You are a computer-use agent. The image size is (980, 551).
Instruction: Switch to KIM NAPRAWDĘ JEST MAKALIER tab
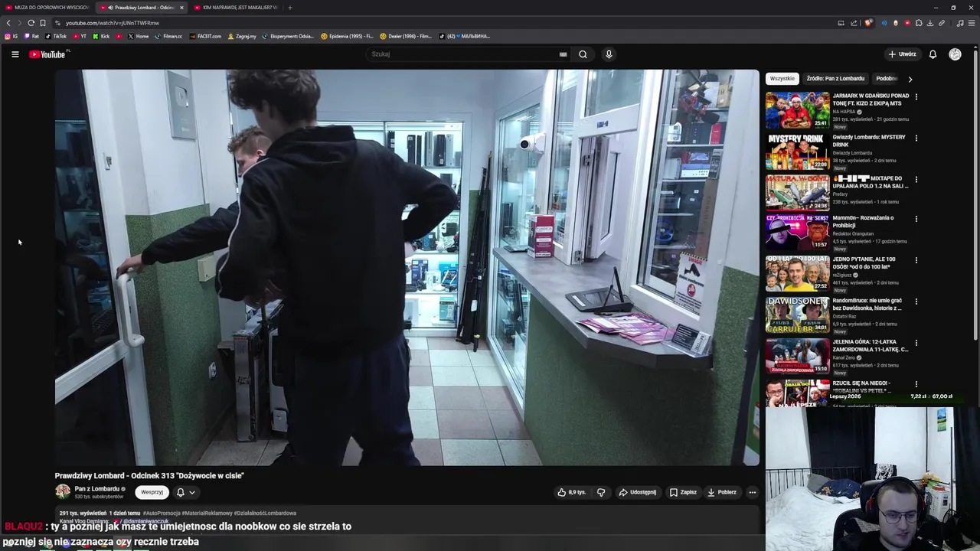[x=237, y=8]
